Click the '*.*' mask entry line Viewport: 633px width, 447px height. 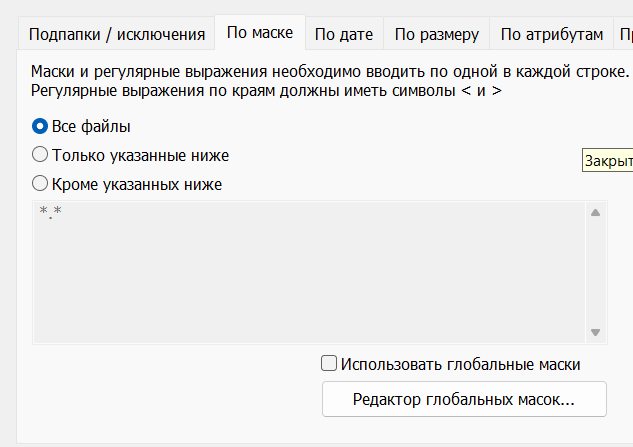pos(50,213)
